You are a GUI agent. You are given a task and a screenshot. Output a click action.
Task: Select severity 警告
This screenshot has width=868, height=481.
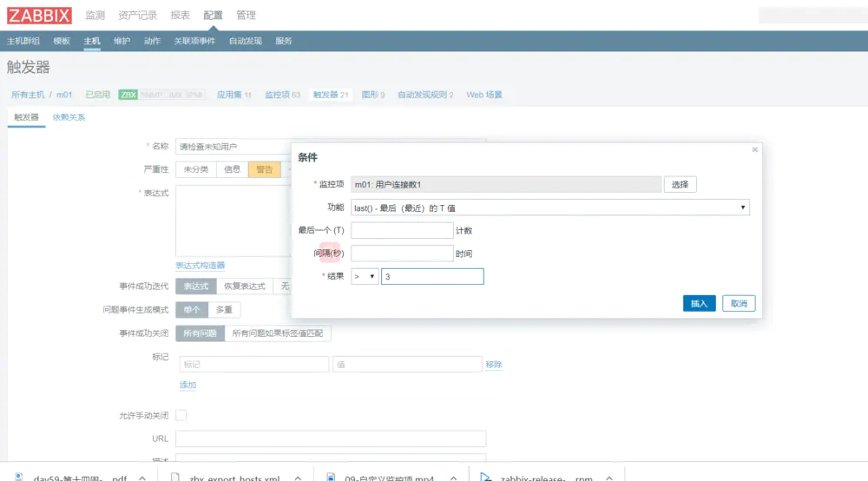(265, 169)
